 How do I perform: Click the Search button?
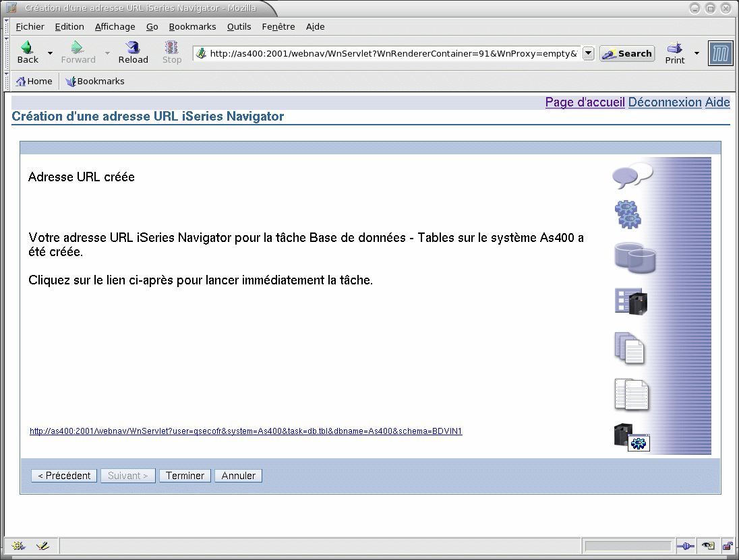(627, 54)
